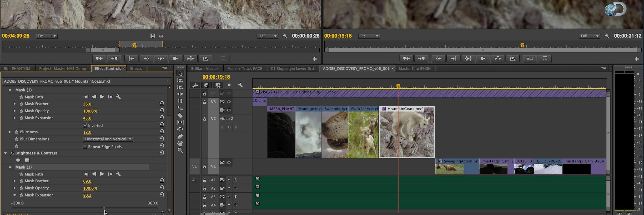Click the Mask Feather value 36.0
644x215 pixels.
tap(87, 104)
